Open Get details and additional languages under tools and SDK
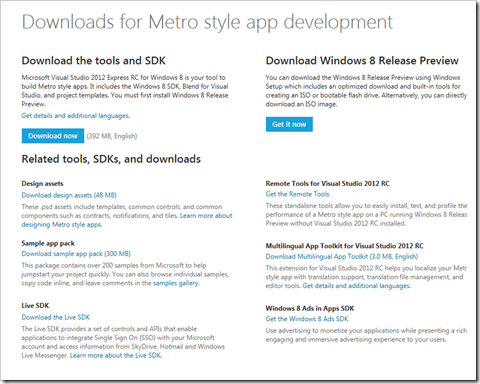The image size is (480, 384). click(76, 116)
